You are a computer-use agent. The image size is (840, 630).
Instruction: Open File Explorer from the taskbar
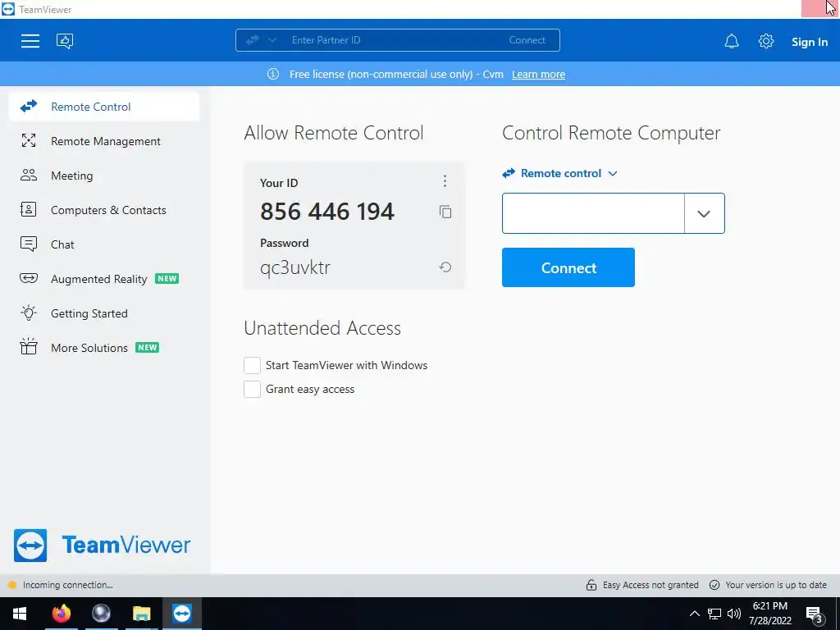pos(141,614)
